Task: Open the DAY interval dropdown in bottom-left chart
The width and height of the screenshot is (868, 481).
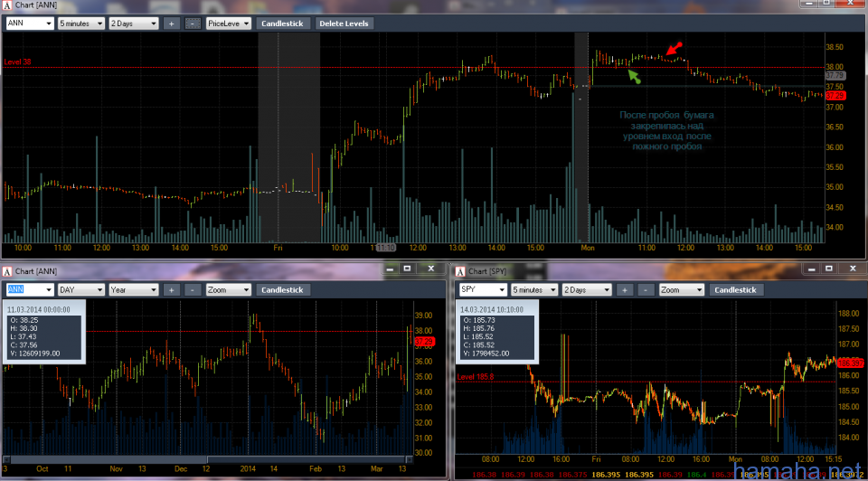Action: point(80,289)
